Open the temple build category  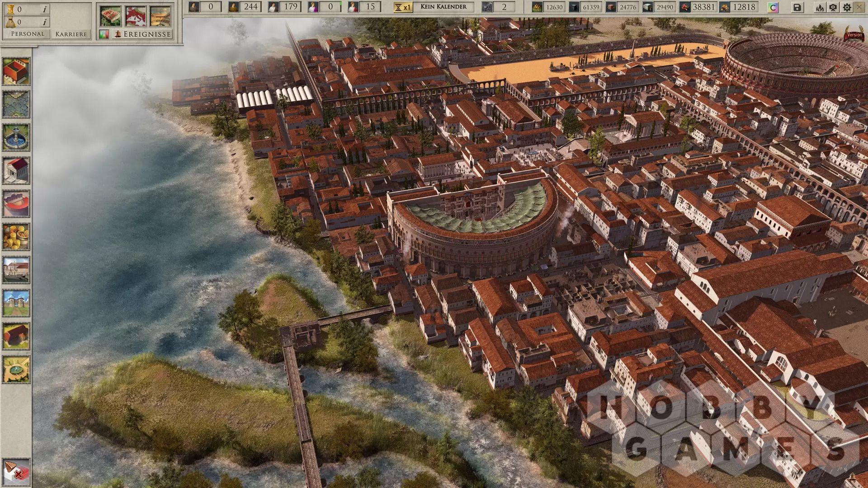pyautogui.click(x=16, y=170)
